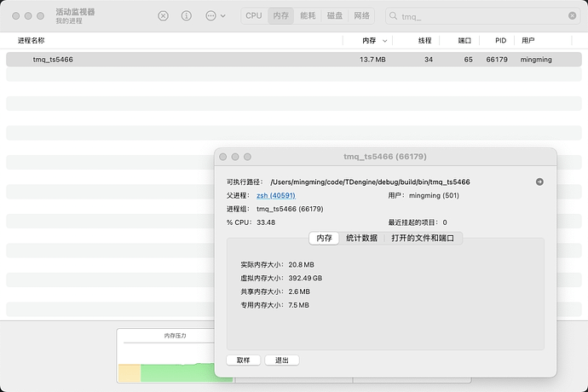
Task: Clear the search field with the X icon
Action: pyautogui.click(x=572, y=16)
